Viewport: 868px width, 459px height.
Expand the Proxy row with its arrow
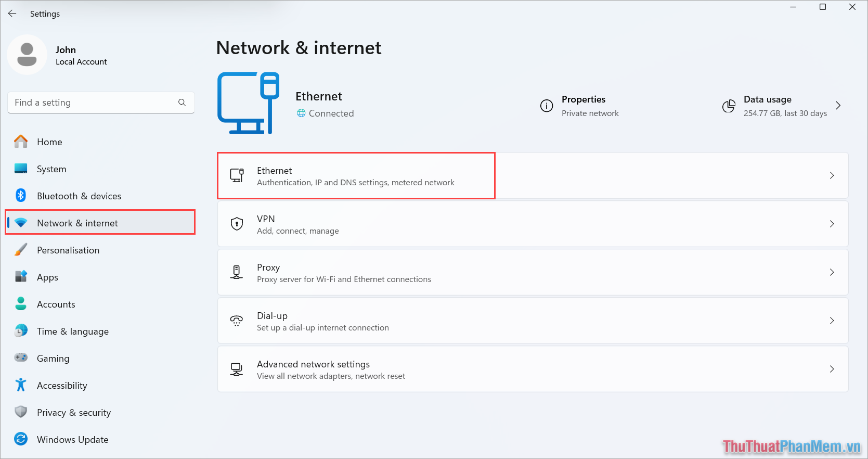(x=832, y=272)
